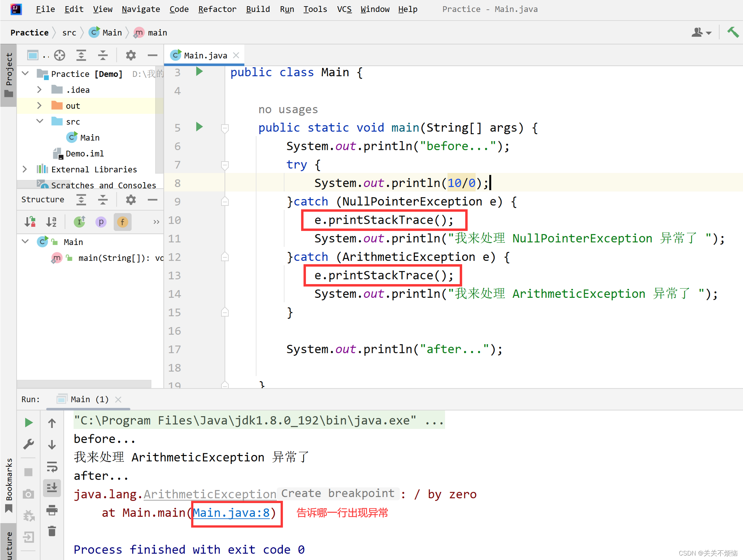Collapse the src folder in the project tree
Screen dimensions: 743x560
coord(40,121)
